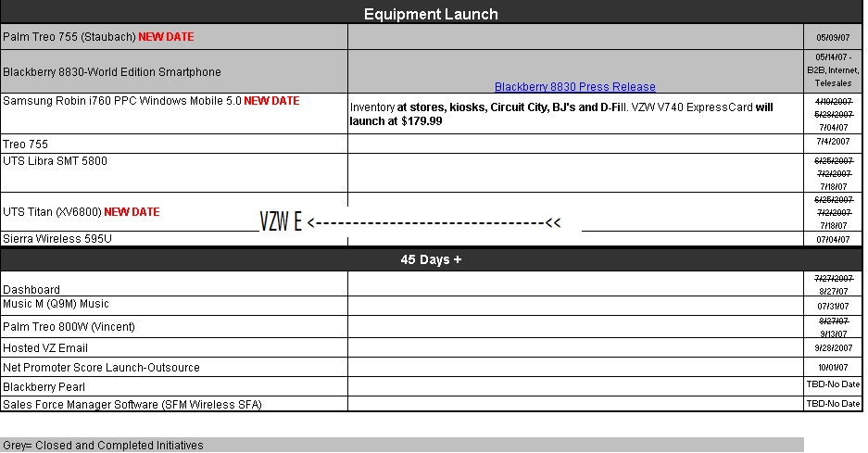Select the 9/13/07 date cell
868x453 pixels.
tap(833, 327)
